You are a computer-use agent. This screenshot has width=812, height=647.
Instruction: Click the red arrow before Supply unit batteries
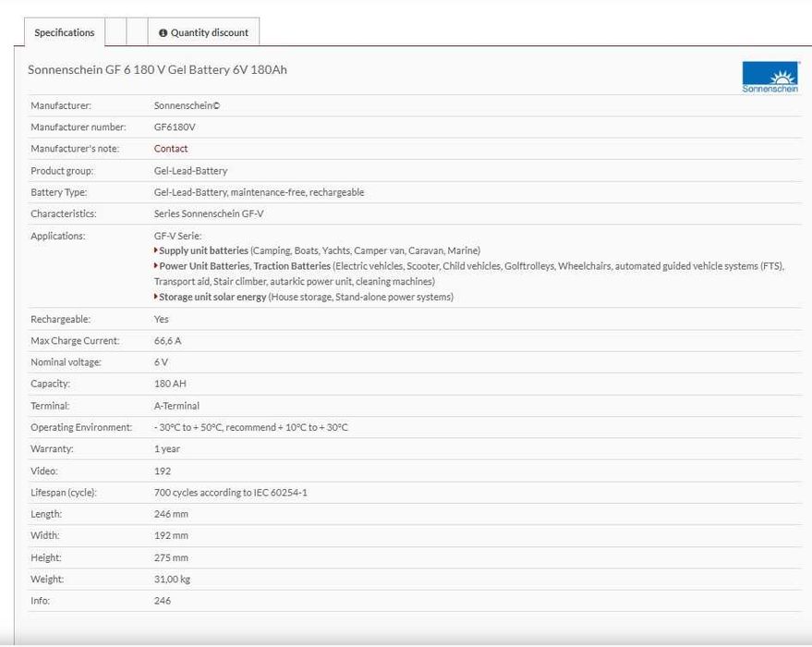point(156,250)
